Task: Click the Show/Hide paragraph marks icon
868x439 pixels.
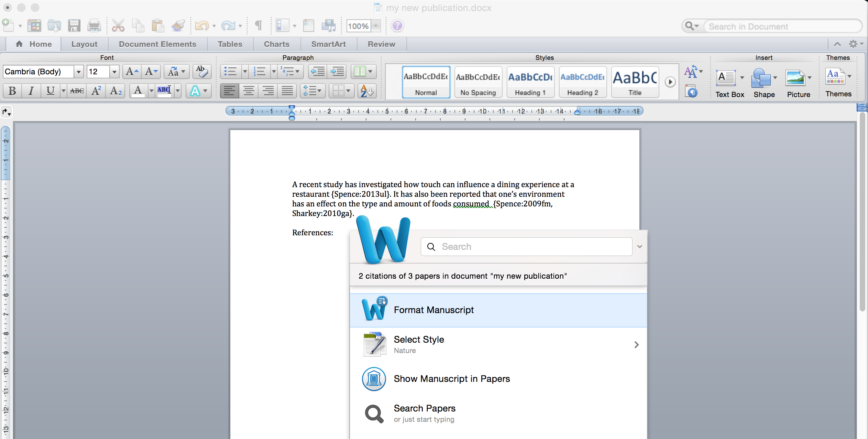Action: (x=259, y=25)
